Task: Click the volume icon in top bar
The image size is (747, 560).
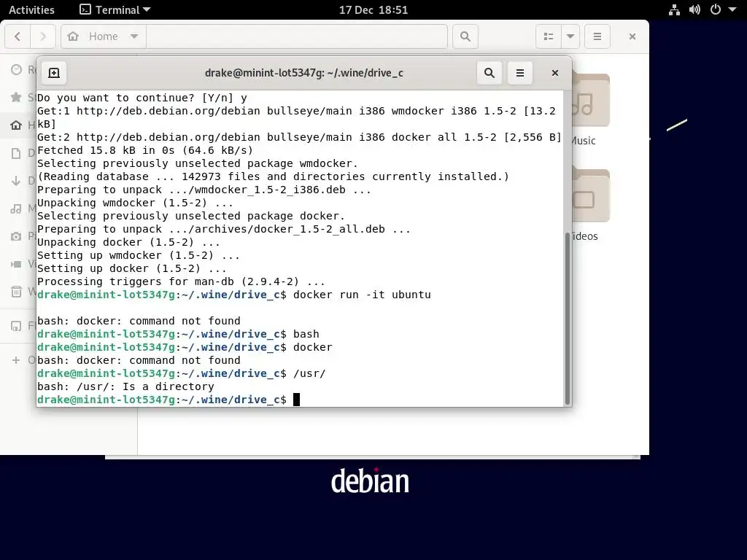Action: [x=694, y=10]
